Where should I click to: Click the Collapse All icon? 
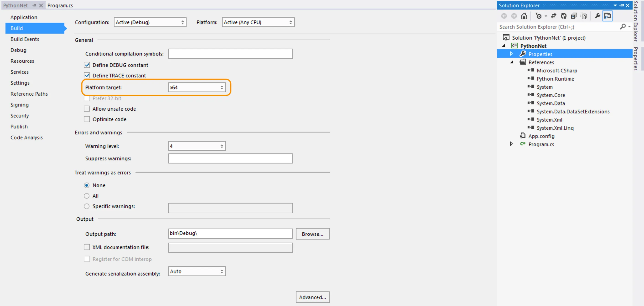point(574,16)
